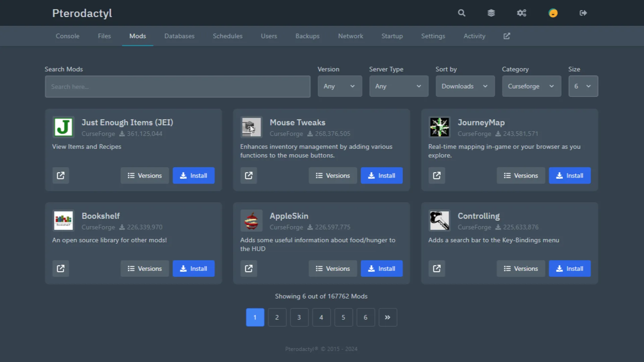Click the search magnifier icon in header
644x362 pixels.
[x=462, y=13]
